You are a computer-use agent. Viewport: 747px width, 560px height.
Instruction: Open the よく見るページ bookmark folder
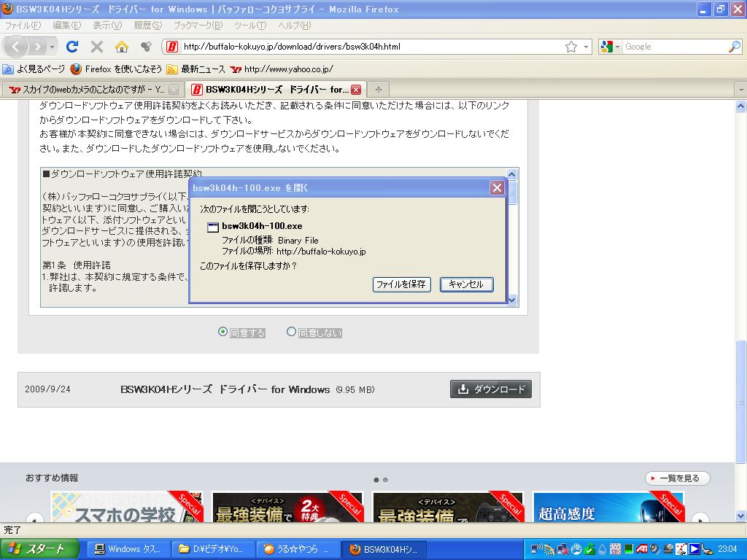coord(34,69)
